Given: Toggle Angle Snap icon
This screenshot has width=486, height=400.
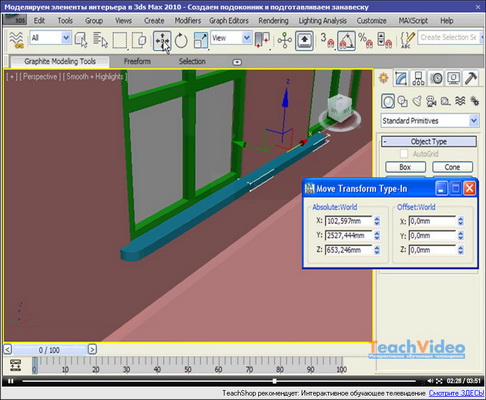Looking at the screenshot, I should [346, 41].
